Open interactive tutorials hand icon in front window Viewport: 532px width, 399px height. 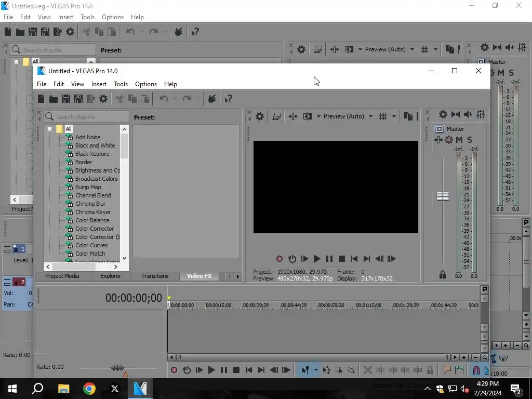tap(212, 99)
